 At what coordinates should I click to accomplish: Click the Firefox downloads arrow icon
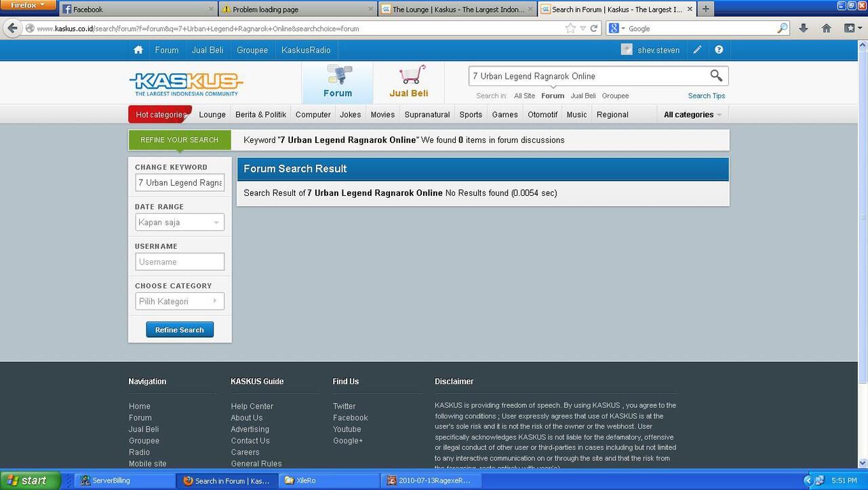(804, 28)
